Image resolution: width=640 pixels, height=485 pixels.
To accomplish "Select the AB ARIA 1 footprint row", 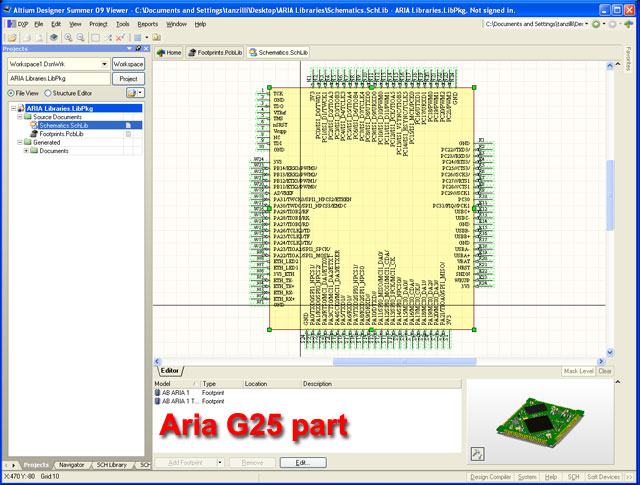I will point(307,393).
